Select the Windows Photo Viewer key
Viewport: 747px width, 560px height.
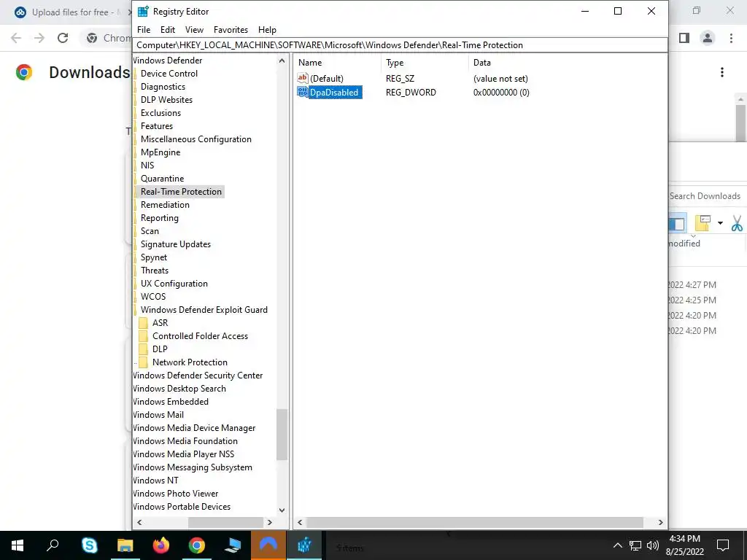[176, 494]
